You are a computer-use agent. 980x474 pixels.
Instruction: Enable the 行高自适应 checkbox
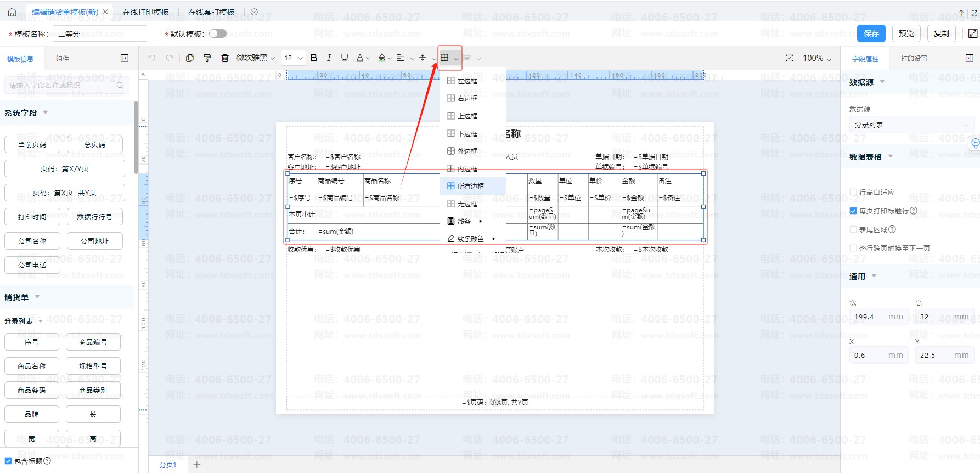pyautogui.click(x=853, y=192)
